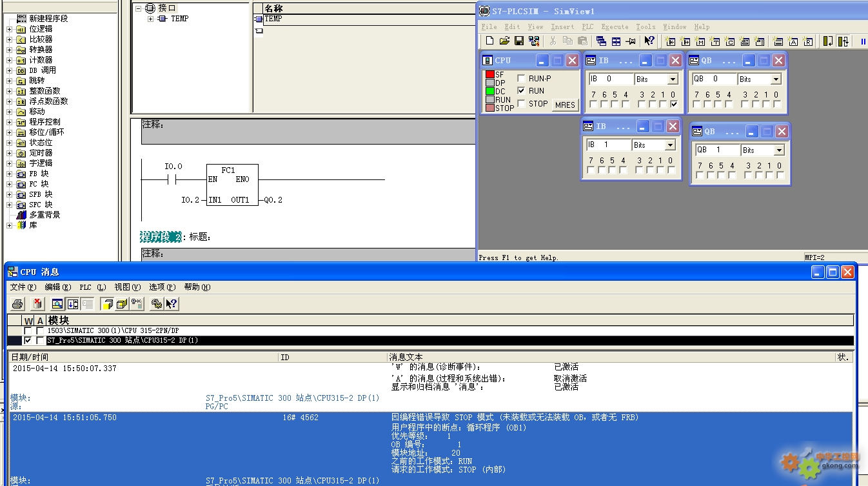Expand TEMP node in interface tree
Screen dimensions: 868x486
tap(151, 19)
